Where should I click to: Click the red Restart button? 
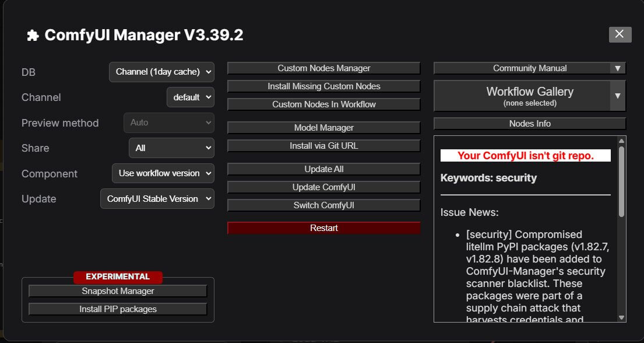[323, 228]
